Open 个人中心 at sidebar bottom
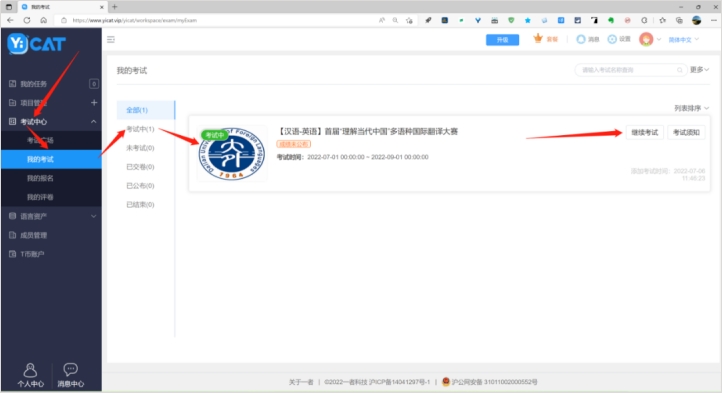Screen dimensions: 723x394 [30, 375]
